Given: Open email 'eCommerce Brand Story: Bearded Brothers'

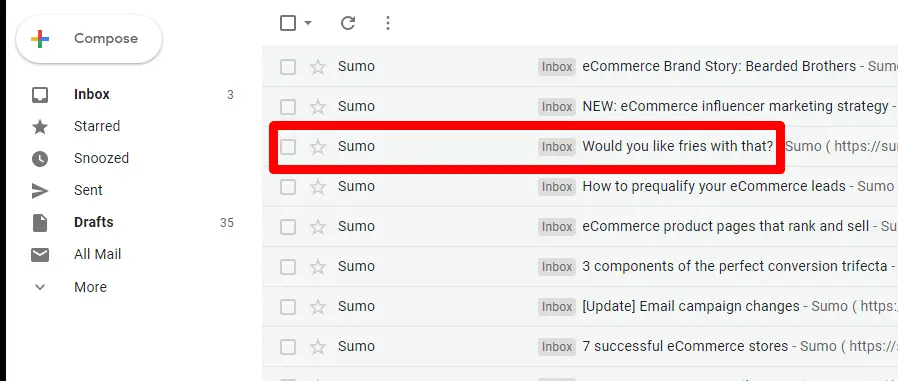Looking at the screenshot, I should [719, 66].
